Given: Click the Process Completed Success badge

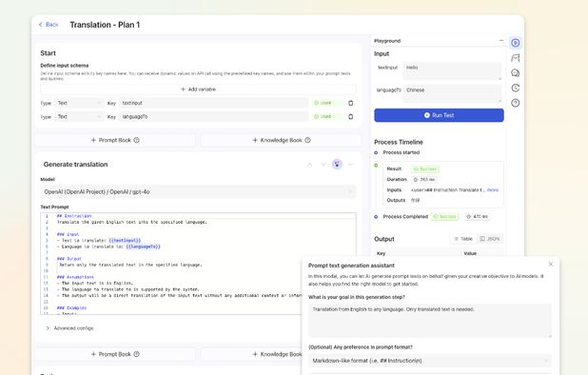Looking at the screenshot, I should click(445, 217).
